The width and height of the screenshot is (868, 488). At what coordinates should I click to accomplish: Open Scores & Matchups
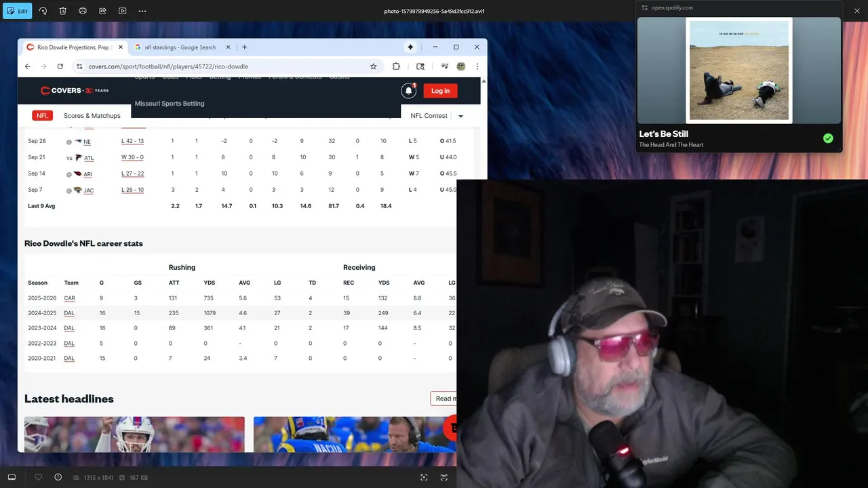click(92, 116)
